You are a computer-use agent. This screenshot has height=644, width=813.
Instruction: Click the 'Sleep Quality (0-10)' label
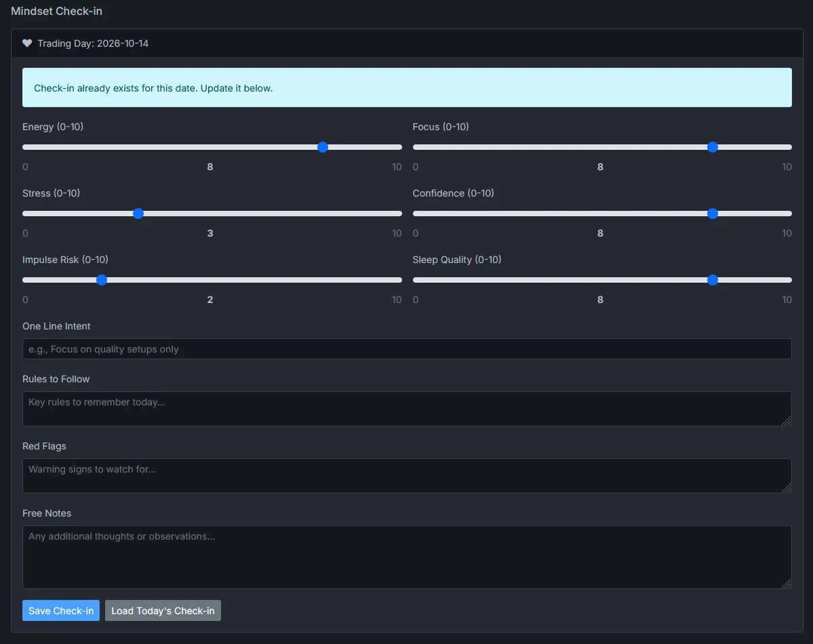pyautogui.click(x=457, y=260)
